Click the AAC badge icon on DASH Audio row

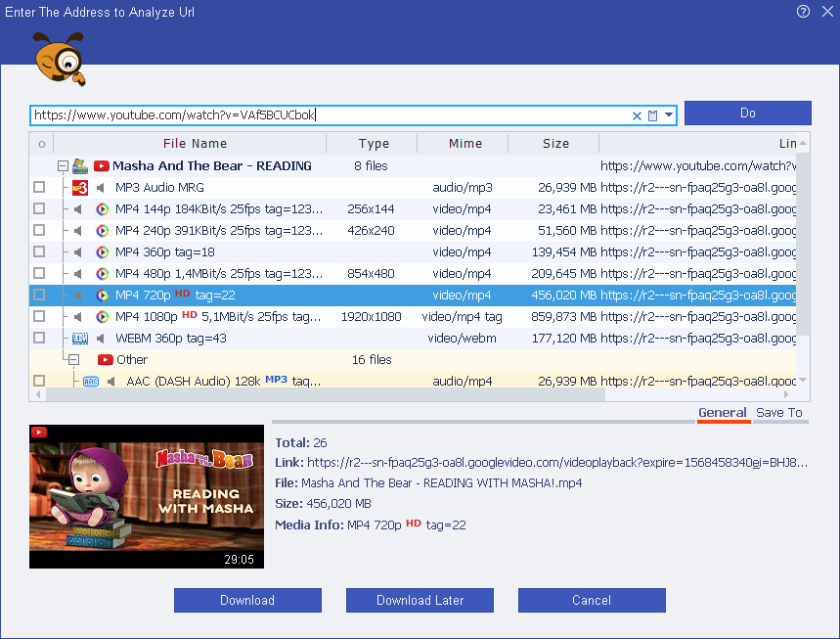pyautogui.click(x=91, y=382)
